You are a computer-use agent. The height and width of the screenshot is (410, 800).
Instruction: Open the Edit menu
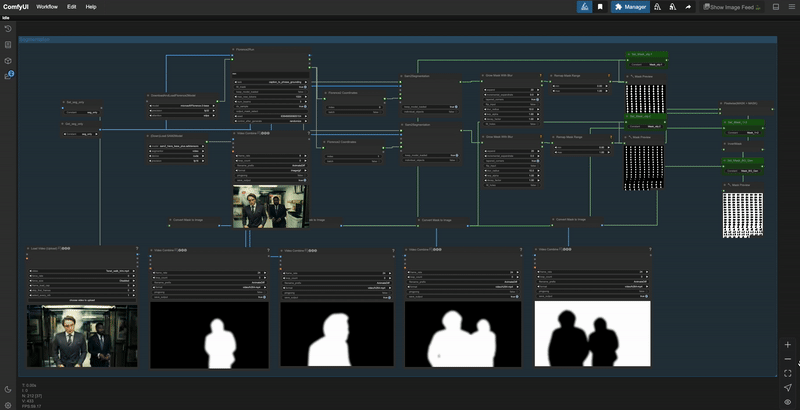point(71,7)
